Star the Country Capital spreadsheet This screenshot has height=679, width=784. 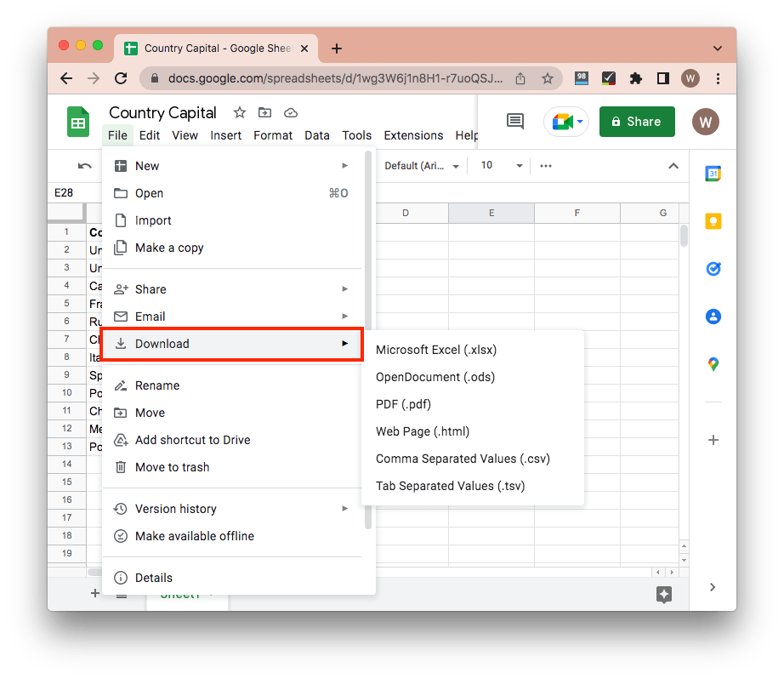[x=239, y=112]
